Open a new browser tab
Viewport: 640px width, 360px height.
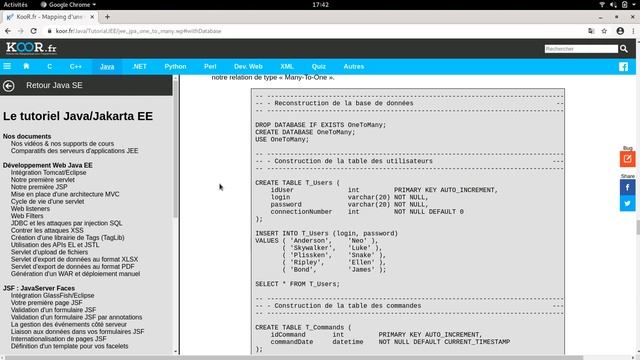(x=107, y=17)
